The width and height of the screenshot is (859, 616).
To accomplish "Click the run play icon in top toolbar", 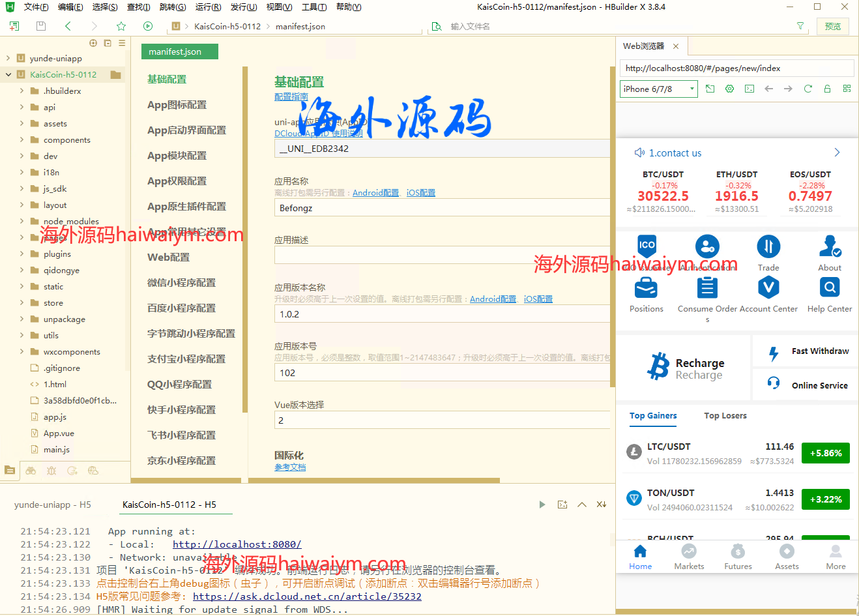I will 148,26.
